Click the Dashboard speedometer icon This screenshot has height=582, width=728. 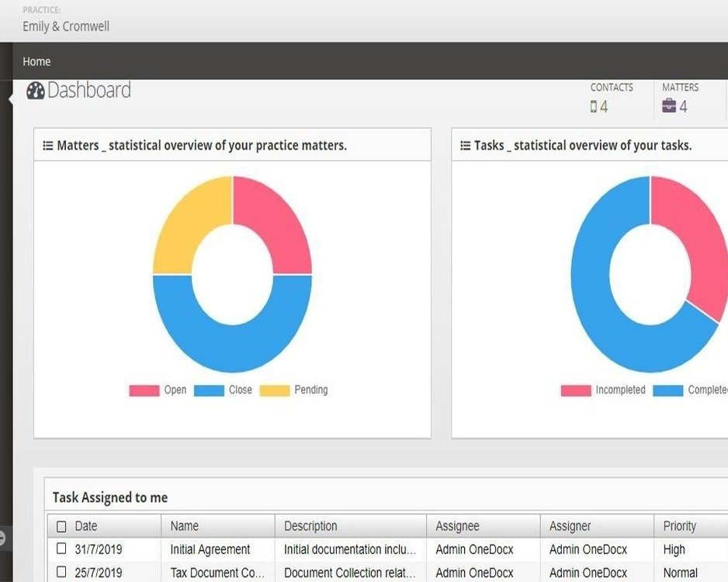tap(35, 91)
